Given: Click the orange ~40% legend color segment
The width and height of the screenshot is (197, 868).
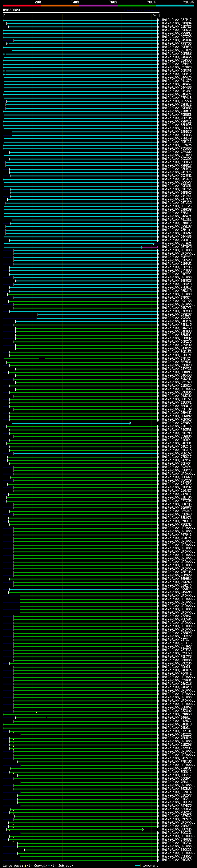Looking at the screenshot, I should click(x=60, y=6).
